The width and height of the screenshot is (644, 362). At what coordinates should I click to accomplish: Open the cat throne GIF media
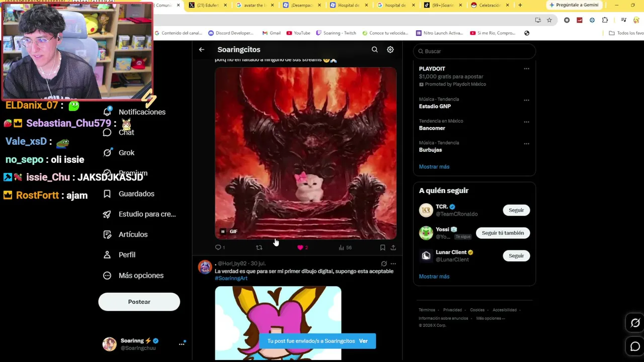(305, 153)
